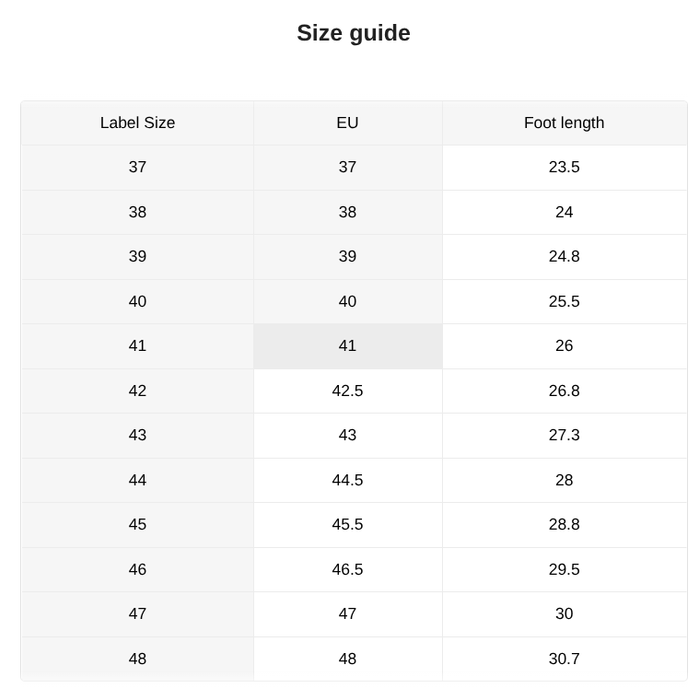Screen dimensions: 699x700
Task: Click Label Size 37 cell
Action: (x=137, y=167)
